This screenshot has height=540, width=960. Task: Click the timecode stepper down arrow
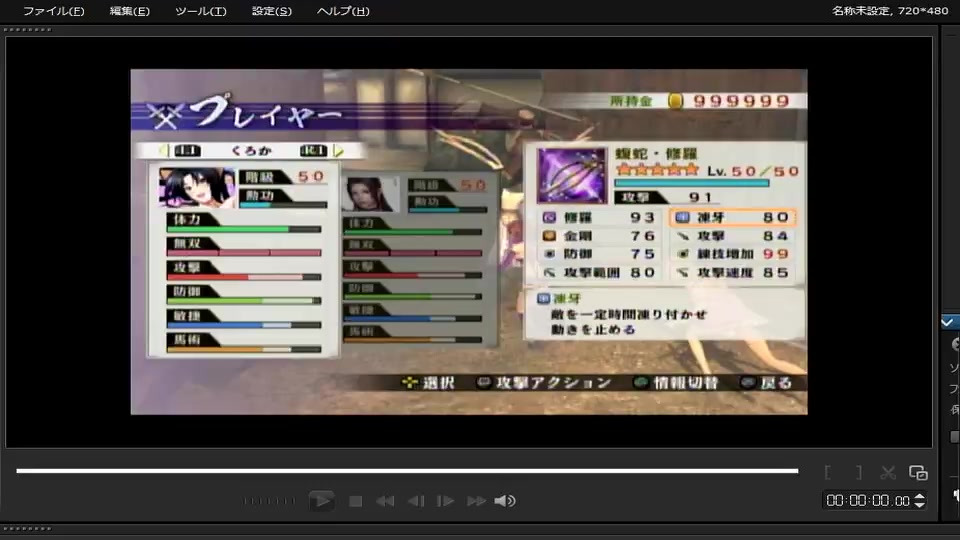coord(919,504)
